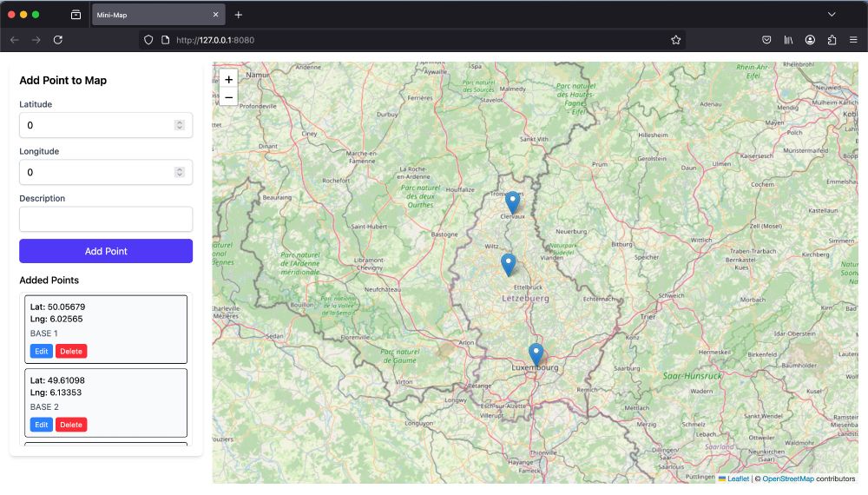The width and height of the screenshot is (868, 495).
Task: Edit the BASE 1 point
Action: click(x=42, y=351)
